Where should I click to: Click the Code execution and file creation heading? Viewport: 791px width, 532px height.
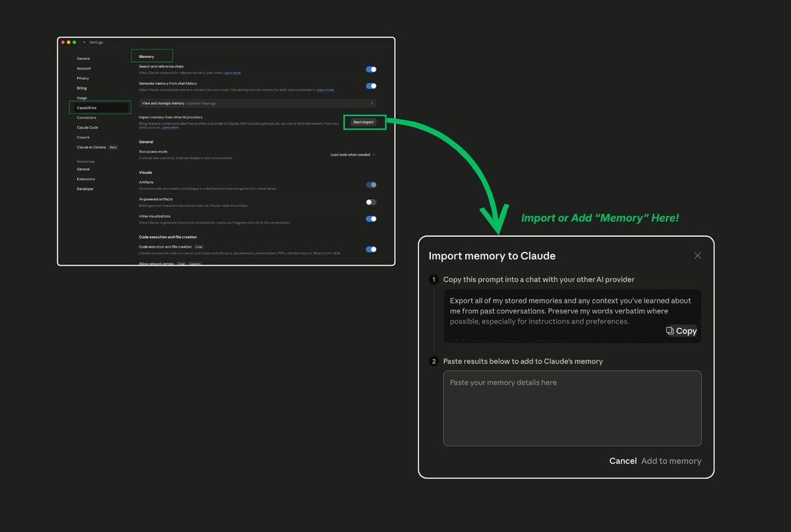[168, 237]
